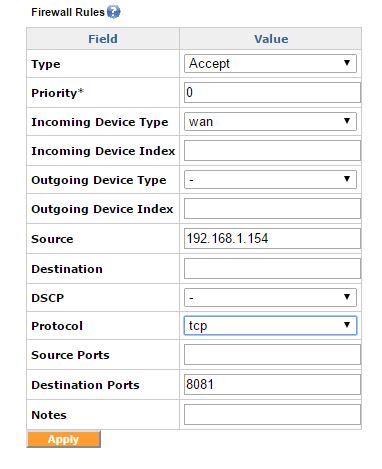Click the Destination input field
The width and height of the screenshot is (382, 469).
pos(272,269)
